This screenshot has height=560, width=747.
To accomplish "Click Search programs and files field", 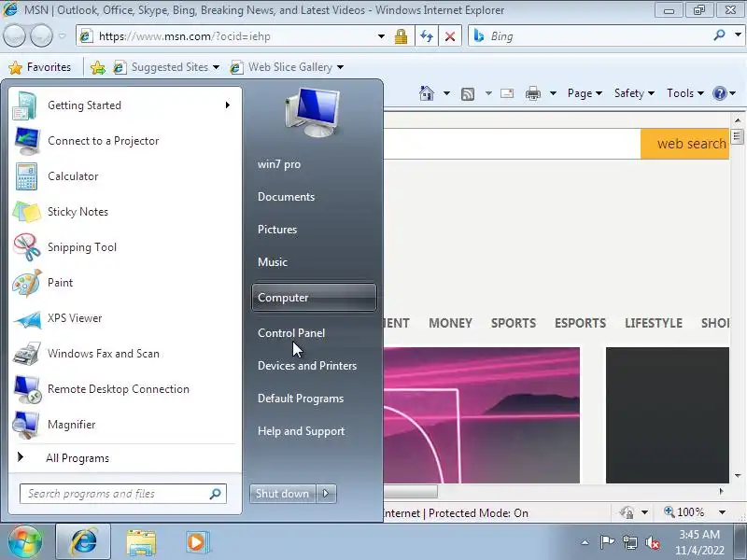I will tap(123, 494).
